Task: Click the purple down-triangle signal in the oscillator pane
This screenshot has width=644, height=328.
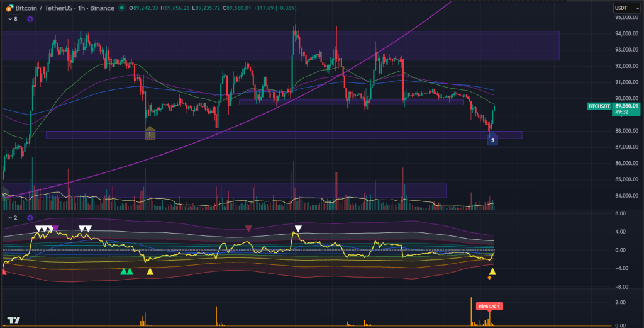Action: point(56,228)
